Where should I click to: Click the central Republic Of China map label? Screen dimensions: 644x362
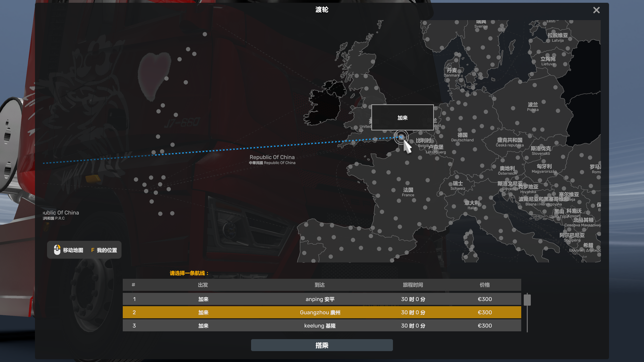(x=272, y=159)
